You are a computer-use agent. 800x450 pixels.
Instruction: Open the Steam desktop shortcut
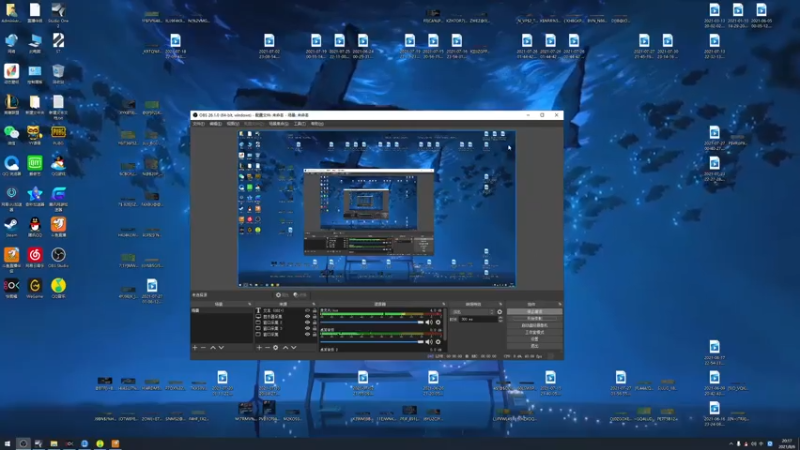(11, 226)
